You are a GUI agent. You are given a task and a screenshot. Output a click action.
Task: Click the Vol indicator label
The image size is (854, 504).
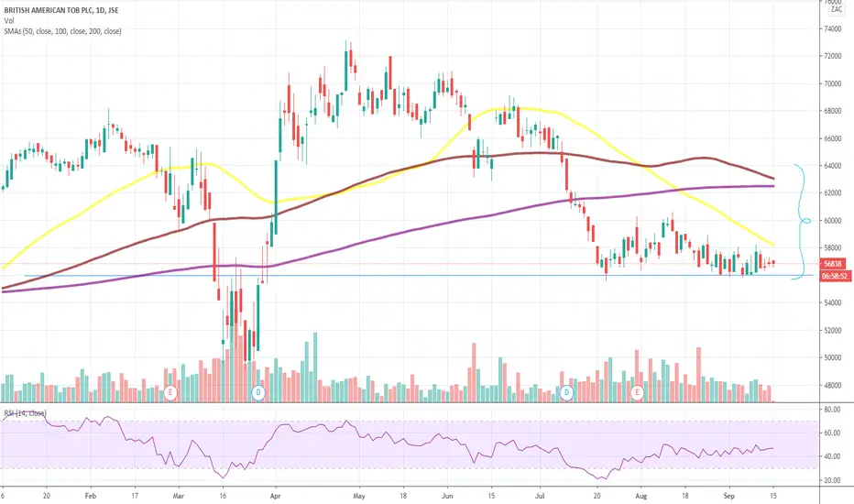click(x=9, y=21)
